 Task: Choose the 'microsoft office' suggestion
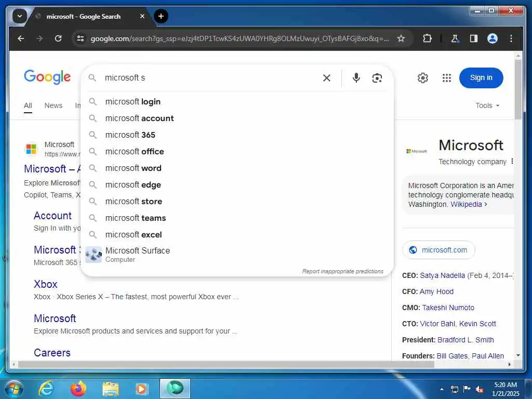tap(237, 152)
